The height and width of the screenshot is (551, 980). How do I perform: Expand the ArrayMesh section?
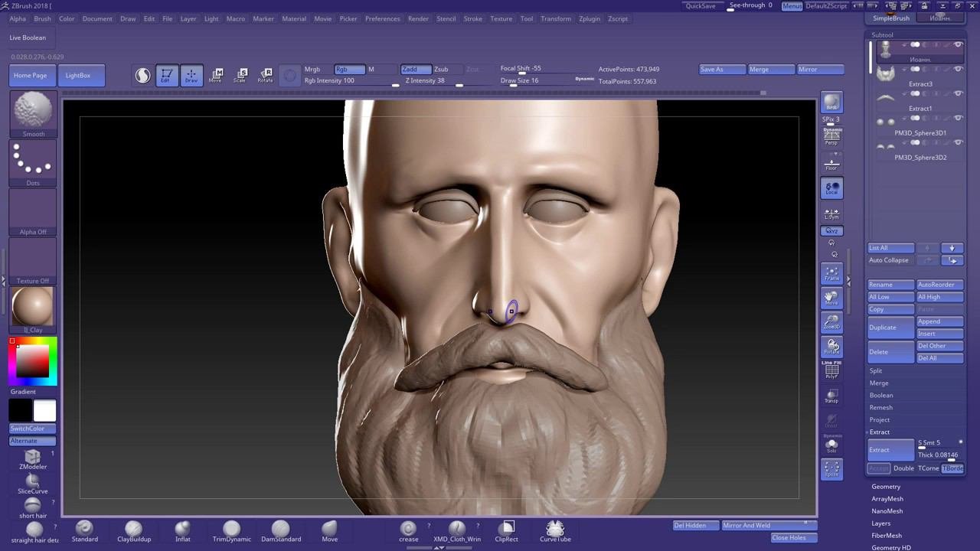pos(887,499)
